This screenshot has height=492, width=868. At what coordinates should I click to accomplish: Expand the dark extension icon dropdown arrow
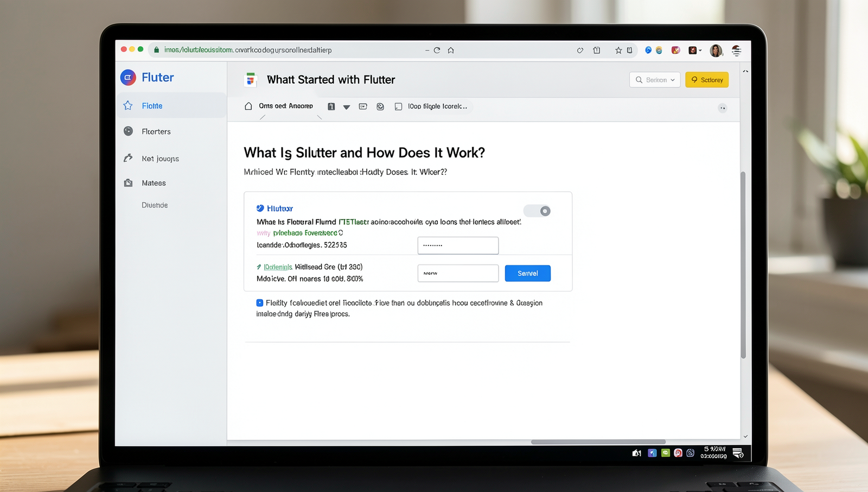coord(700,51)
